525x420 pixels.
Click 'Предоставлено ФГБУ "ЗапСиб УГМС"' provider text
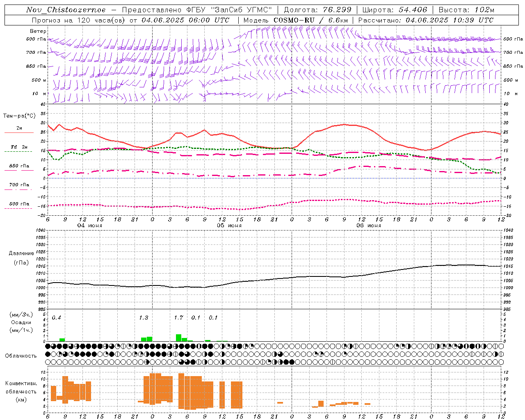(x=197, y=10)
